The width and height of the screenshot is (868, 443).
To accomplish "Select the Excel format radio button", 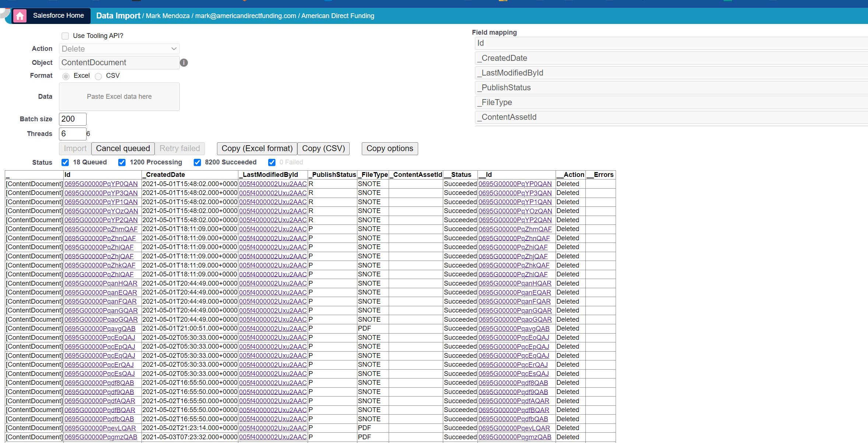I will pos(66,76).
